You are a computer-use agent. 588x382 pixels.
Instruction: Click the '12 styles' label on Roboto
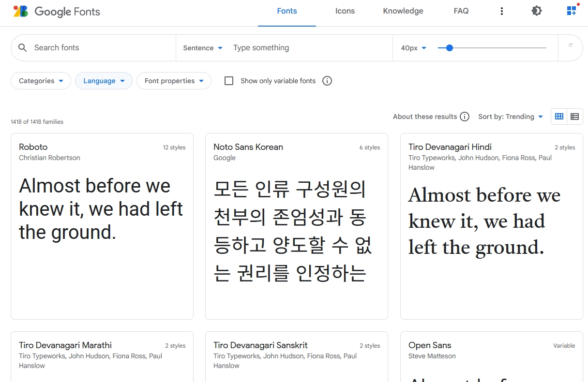tap(174, 147)
